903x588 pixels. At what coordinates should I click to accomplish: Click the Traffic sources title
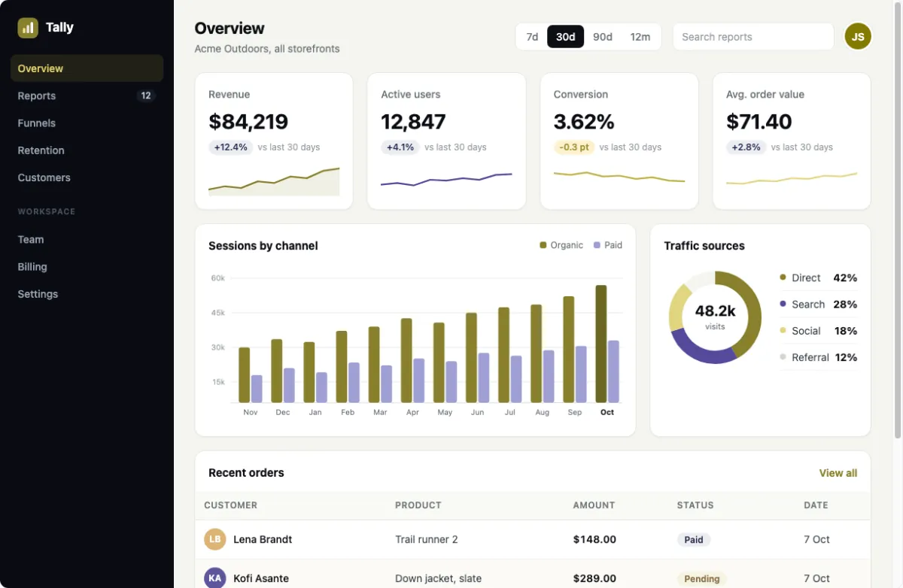click(704, 246)
